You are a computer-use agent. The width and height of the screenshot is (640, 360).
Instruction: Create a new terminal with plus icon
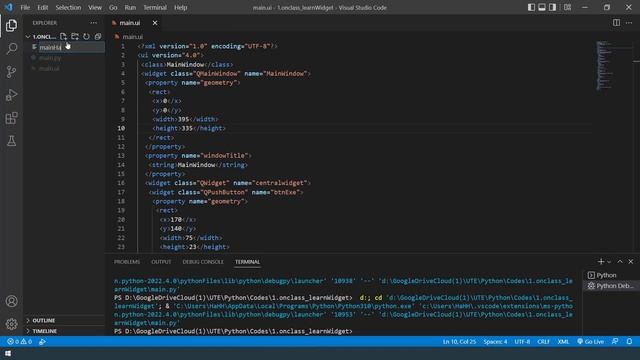coord(601,262)
